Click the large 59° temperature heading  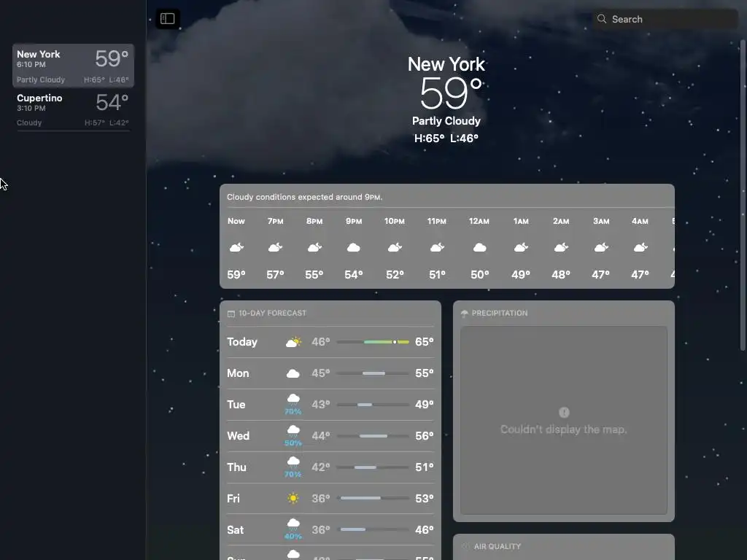pos(451,93)
